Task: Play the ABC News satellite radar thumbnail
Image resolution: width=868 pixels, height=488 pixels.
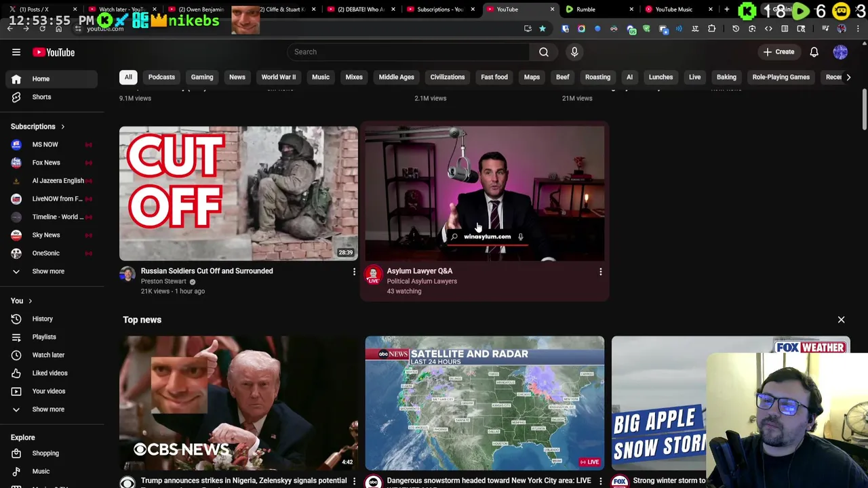Action: 485,403
